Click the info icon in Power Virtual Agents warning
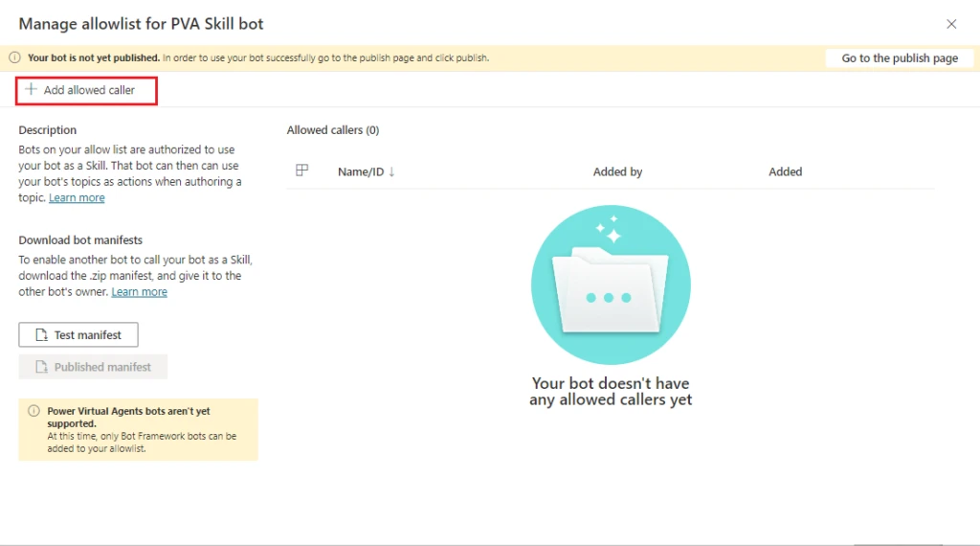Screen dimensions: 980x546 (x=33, y=411)
